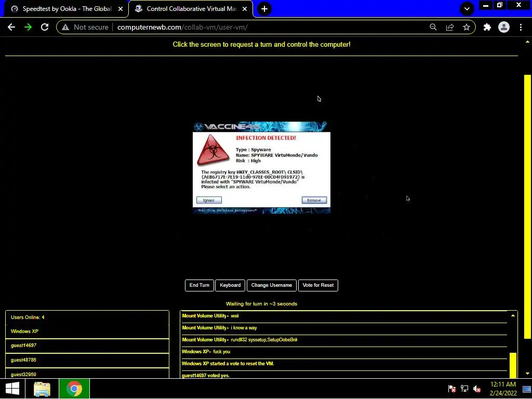Click the End Turn button
The image size is (532, 399).
[199, 285]
